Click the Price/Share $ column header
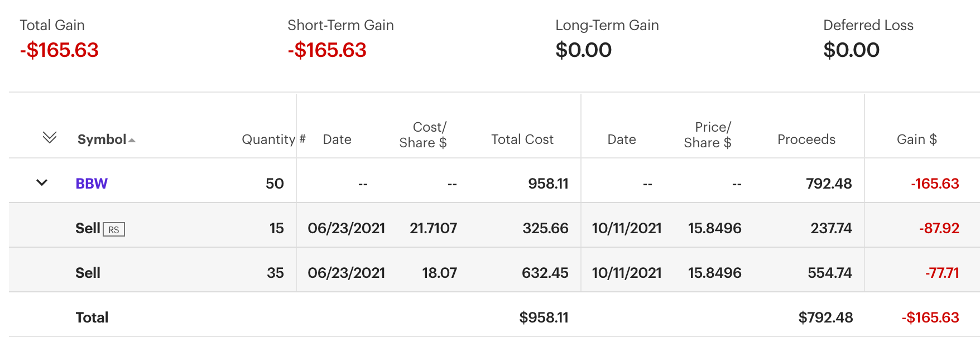Viewport: 980px width, 337px height. click(x=708, y=135)
